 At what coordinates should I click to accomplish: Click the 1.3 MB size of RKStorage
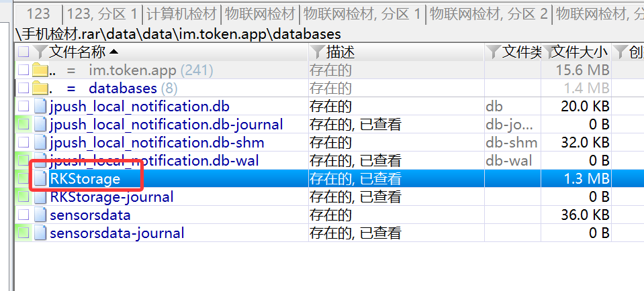pyautogui.click(x=585, y=179)
